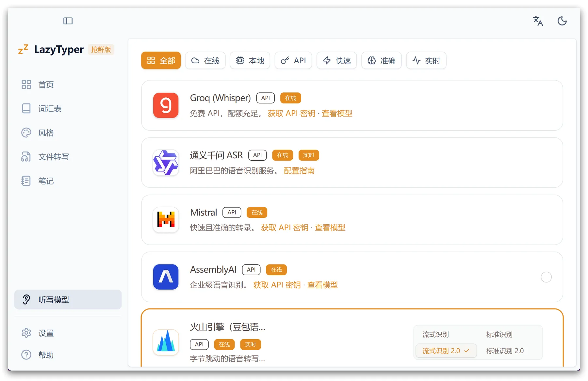Click the 火山引擎 logo icon
This screenshot has width=588, height=381.
166,342
